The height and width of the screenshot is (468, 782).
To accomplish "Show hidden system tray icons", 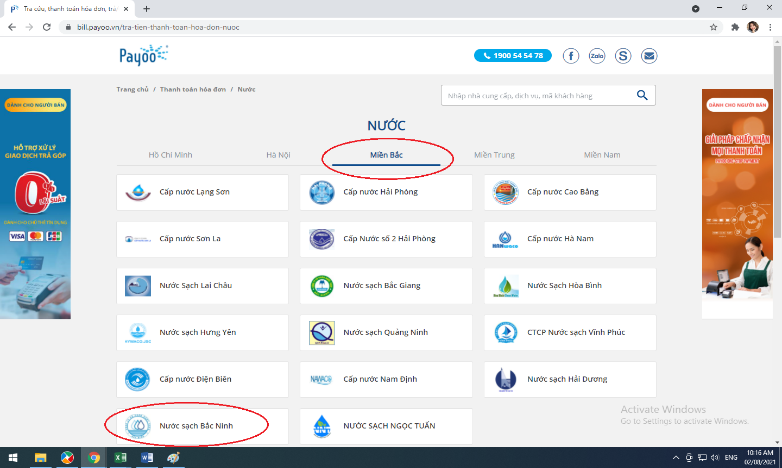I will click(676, 458).
